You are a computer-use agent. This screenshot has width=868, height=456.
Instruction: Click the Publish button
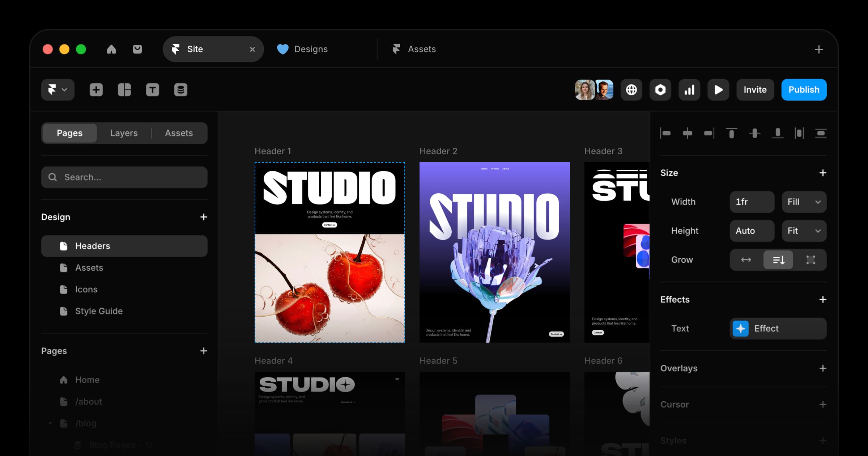click(x=804, y=90)
